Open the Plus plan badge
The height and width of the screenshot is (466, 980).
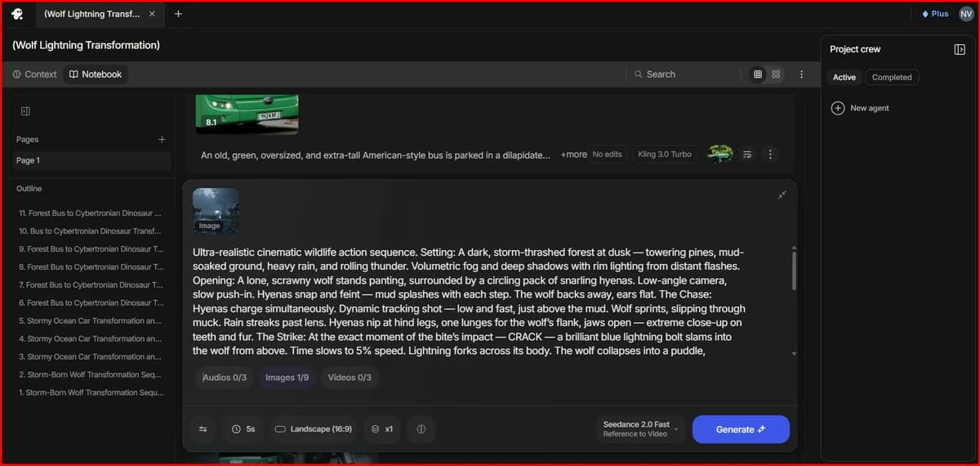935,14
